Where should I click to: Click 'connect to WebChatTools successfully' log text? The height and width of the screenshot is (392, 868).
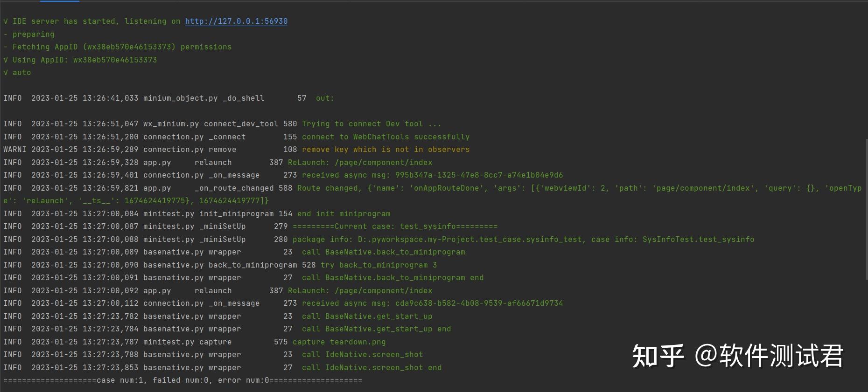click(x=385, y=137)
